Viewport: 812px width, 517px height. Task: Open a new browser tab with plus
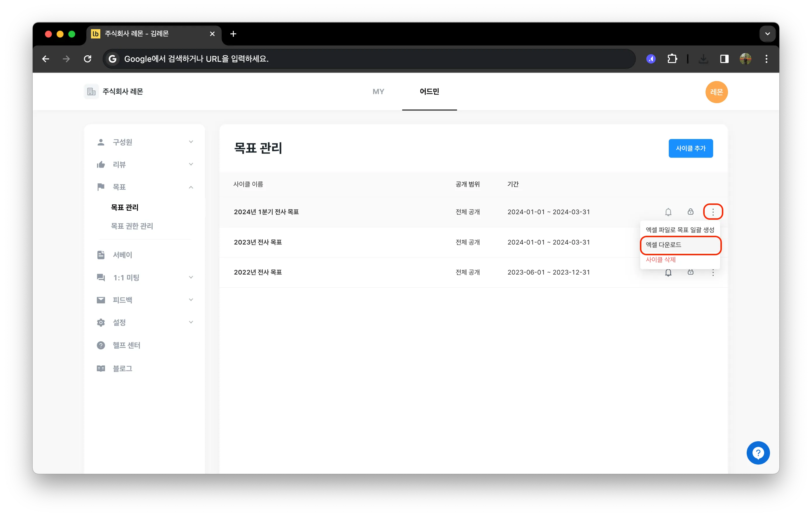point(233,34)
